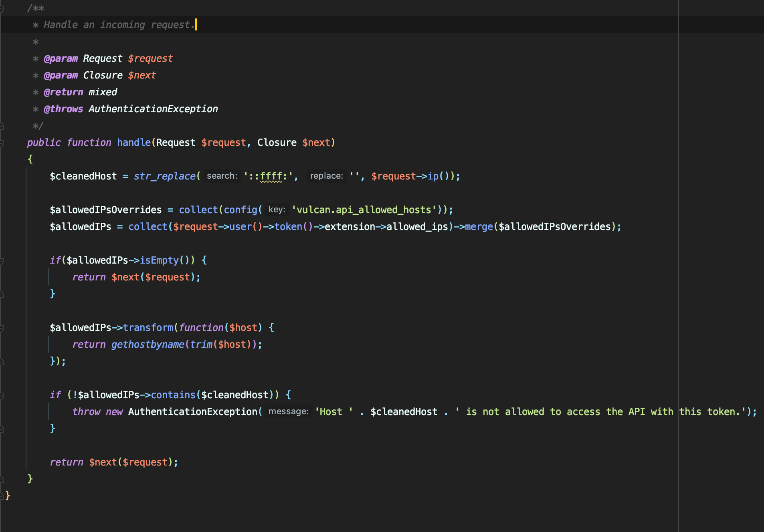Click the $cleanedHost variable declaration
764x532 pixels.
point(83,176)
